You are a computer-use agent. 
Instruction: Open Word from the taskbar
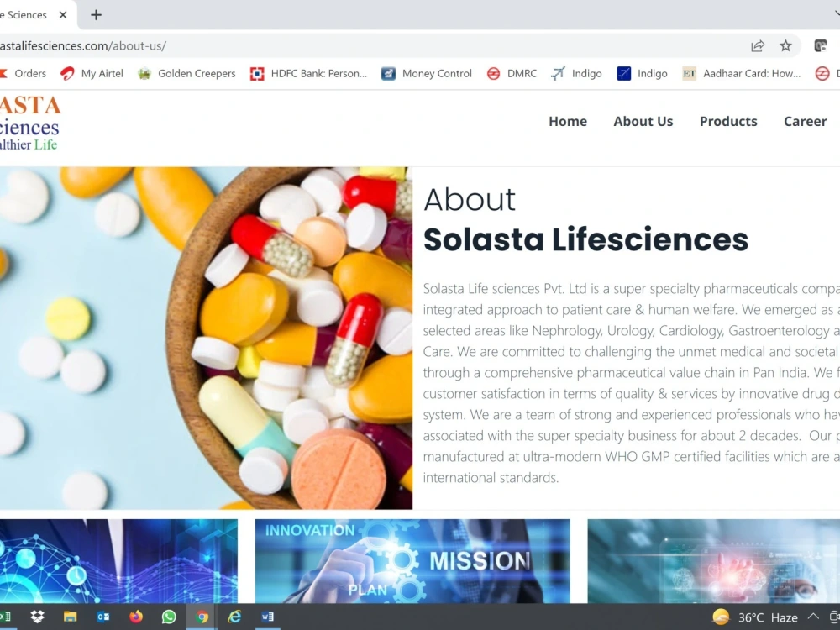pyautogui.click(x=267, y=617)
